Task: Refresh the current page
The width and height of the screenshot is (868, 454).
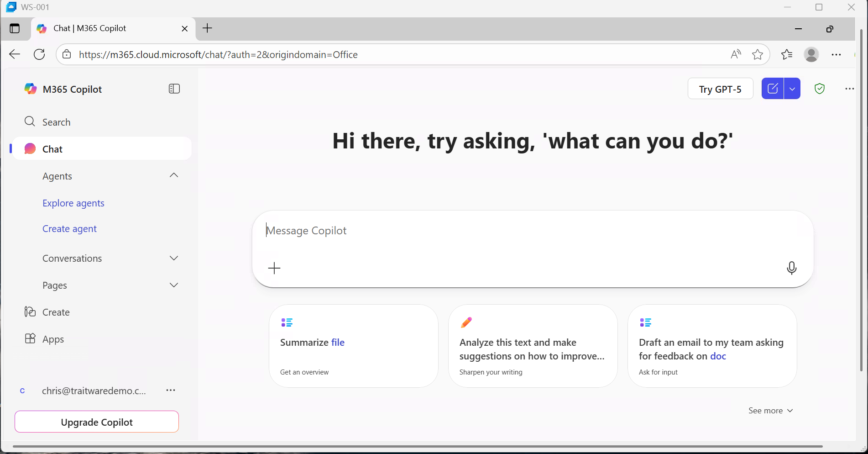Action: (40, 54)
